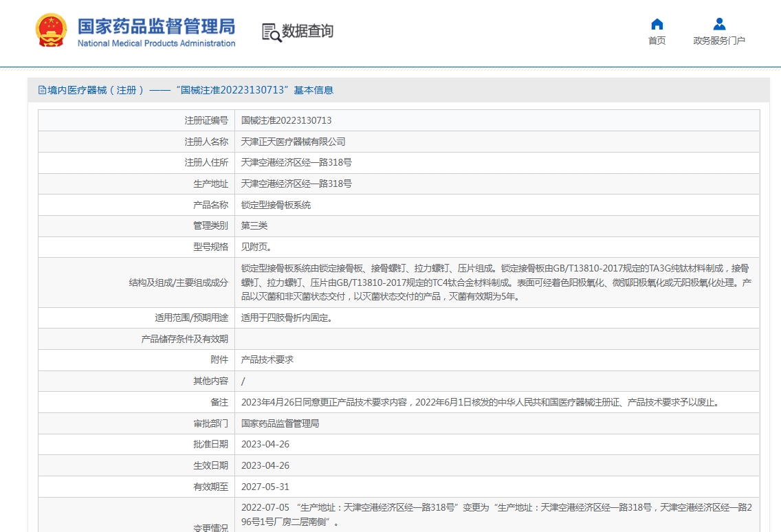This screenshot has width=781, height=532.
Task: Click 适用于四肢骨折内固定。 text
Action: coord(287,318)
